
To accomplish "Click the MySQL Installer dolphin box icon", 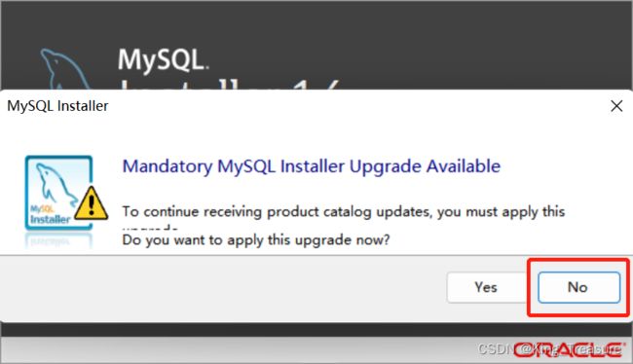I will [59, 193].
